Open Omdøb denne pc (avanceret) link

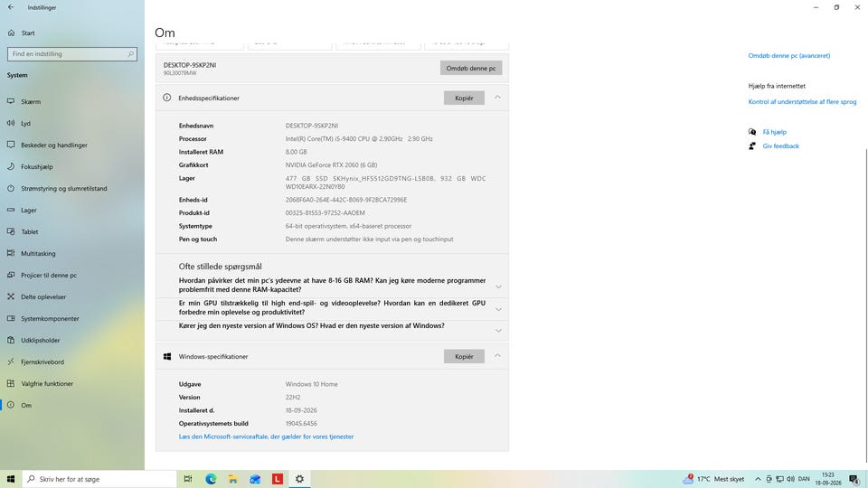(x=788, y=55)
